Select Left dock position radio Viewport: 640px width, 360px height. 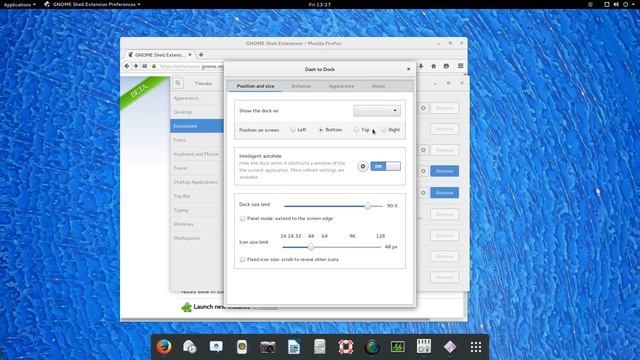point(293,130)
